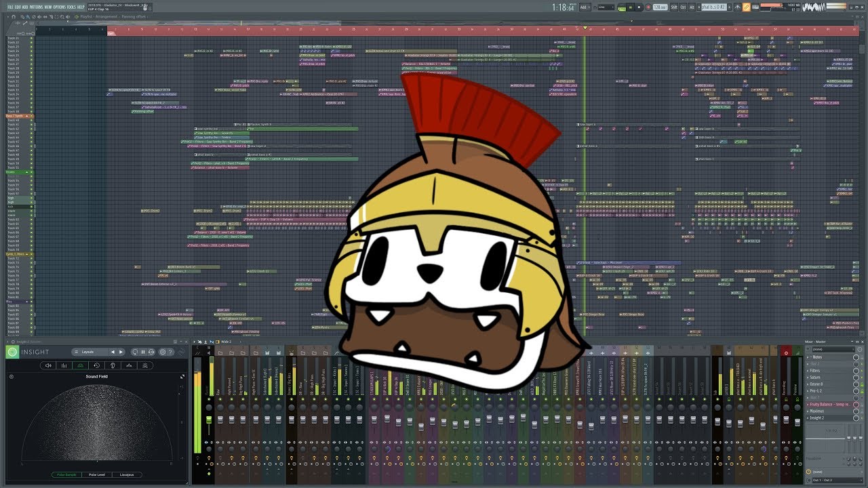Open the VIEW menu

48,7
